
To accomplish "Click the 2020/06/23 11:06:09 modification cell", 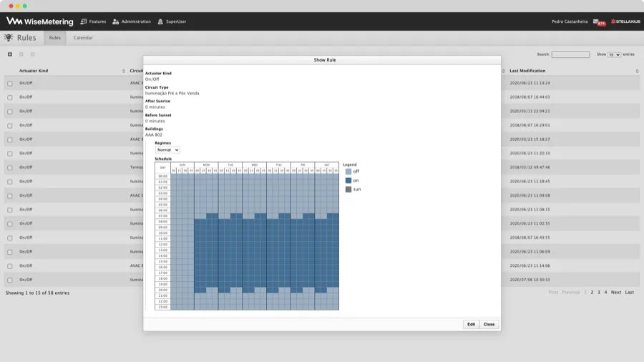I will point(530,252).
